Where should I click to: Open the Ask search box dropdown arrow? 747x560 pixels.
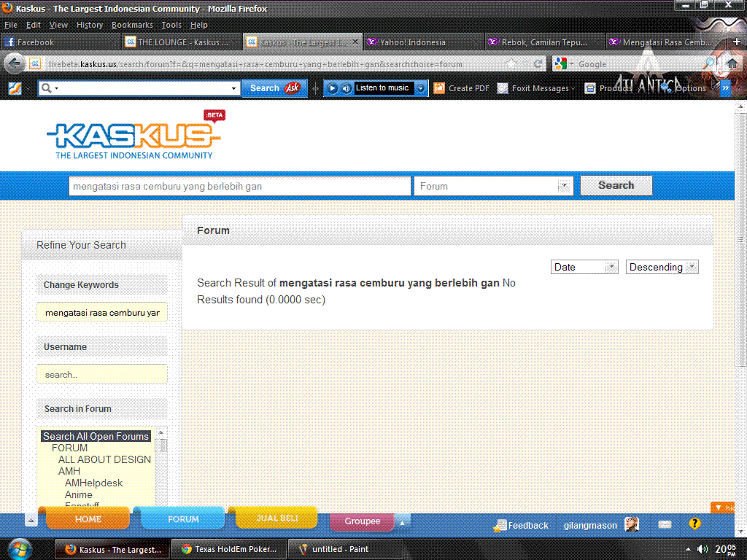[233, 88]
